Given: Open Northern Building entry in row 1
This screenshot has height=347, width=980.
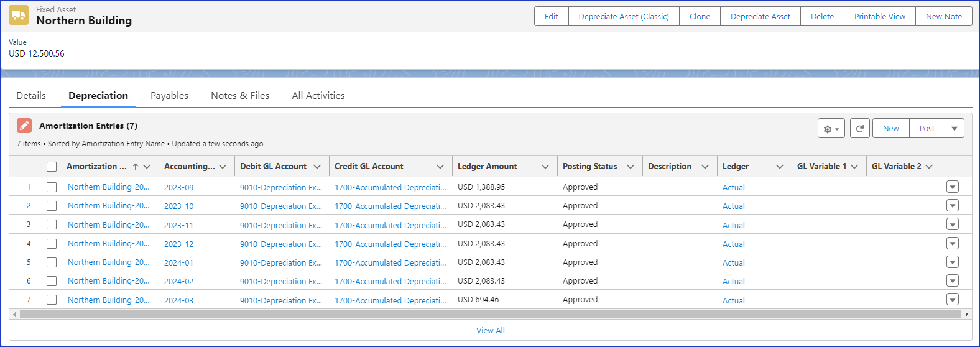Looking at the screenshot, I should pos(108,187).
